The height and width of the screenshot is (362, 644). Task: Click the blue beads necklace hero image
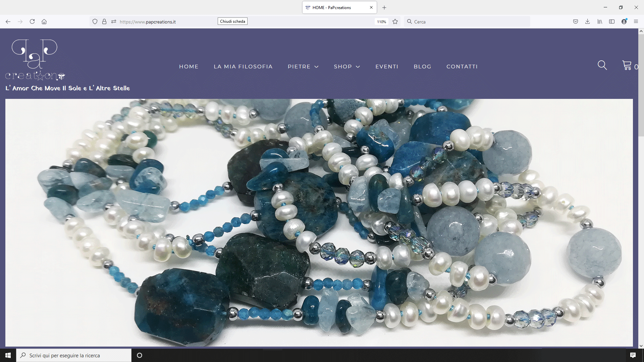[319, 223]
